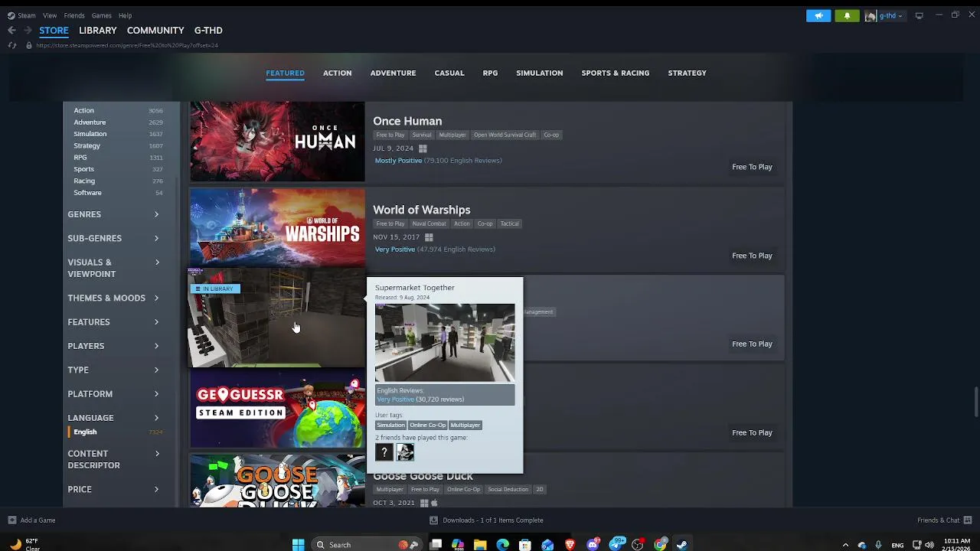Click the Windows platform icon for Once Human
This screenshot has width=980, height=551.
[423, 148]
